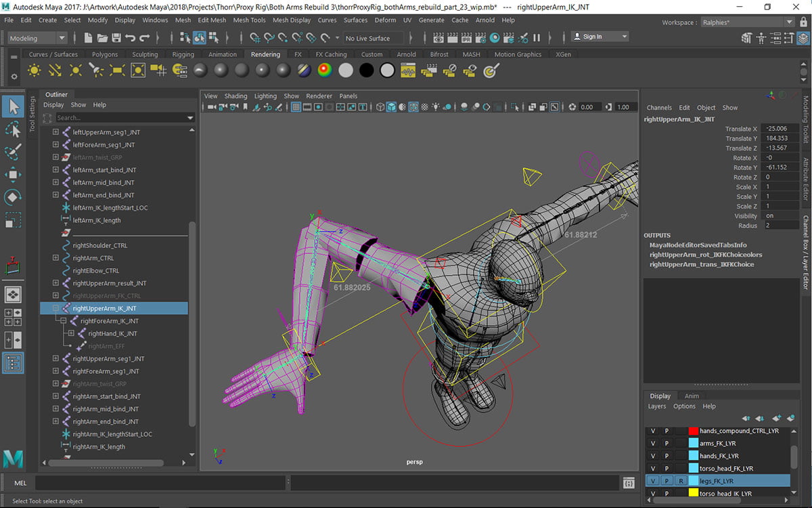Select the Move tool in the toolbox
The height and width of the screenshot is (508, 812).
pos(13,175)
